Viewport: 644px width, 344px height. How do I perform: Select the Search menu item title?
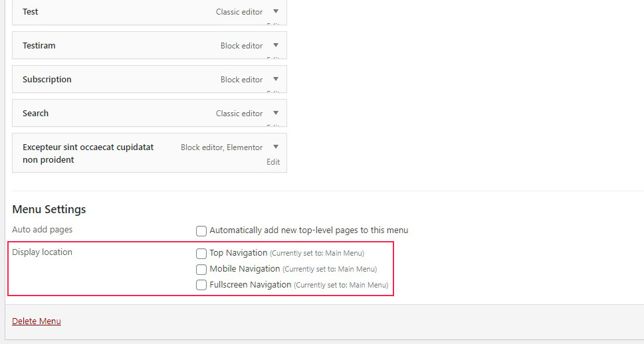pos(35,114)
